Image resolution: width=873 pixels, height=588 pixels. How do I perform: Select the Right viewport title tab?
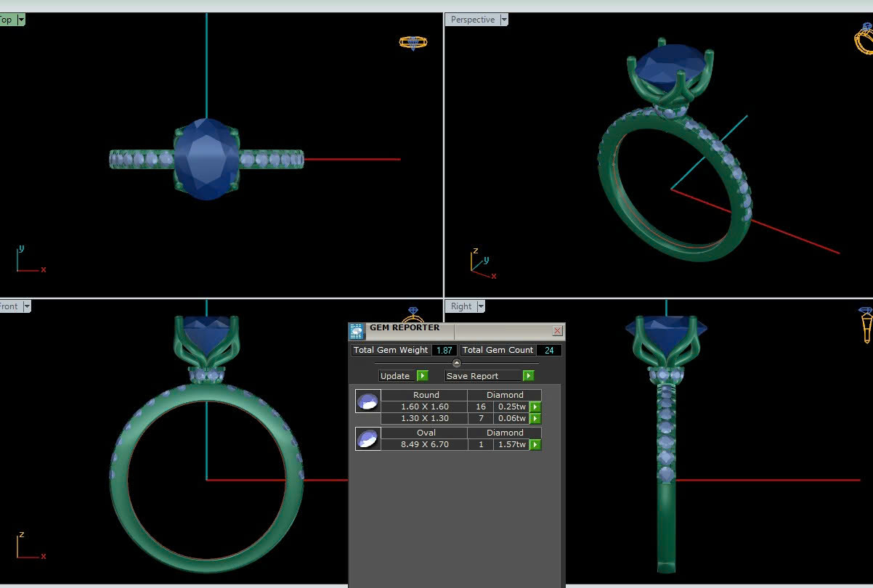pyautogui.click(x=460, y=306)
